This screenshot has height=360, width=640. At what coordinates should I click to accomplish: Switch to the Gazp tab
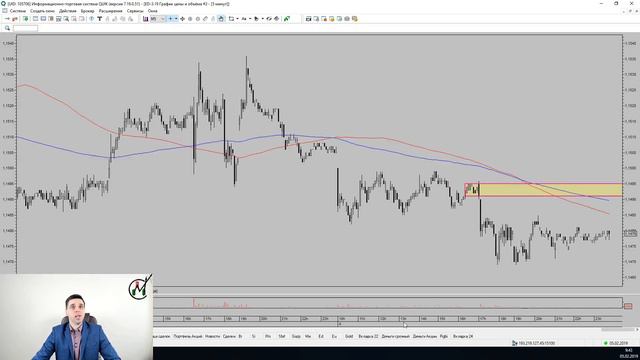click(296, 336)
